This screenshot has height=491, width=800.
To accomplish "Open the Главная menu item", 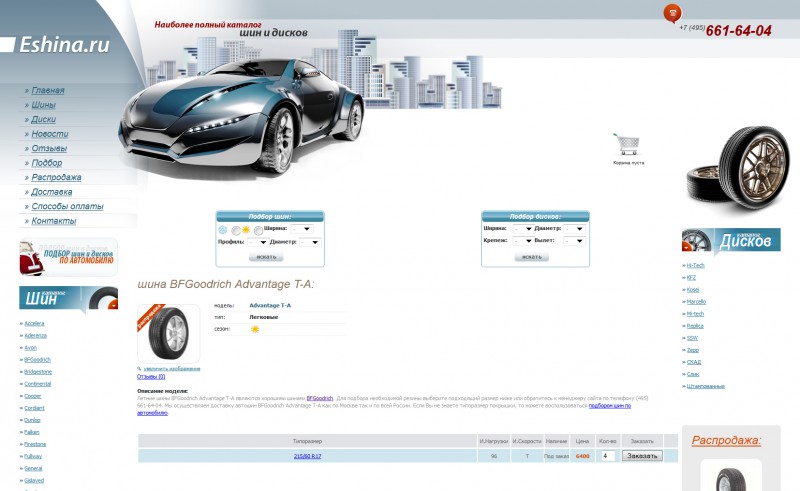I will click(x=48, y=90).
